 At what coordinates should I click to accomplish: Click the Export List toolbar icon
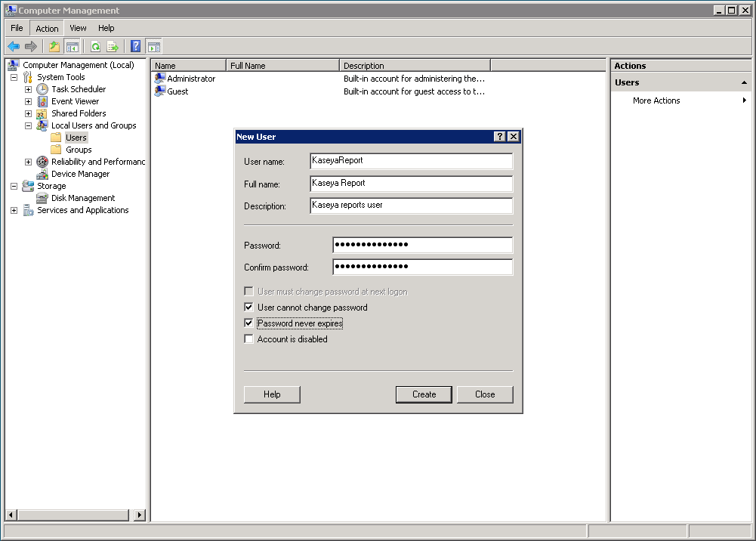point(113,46)
